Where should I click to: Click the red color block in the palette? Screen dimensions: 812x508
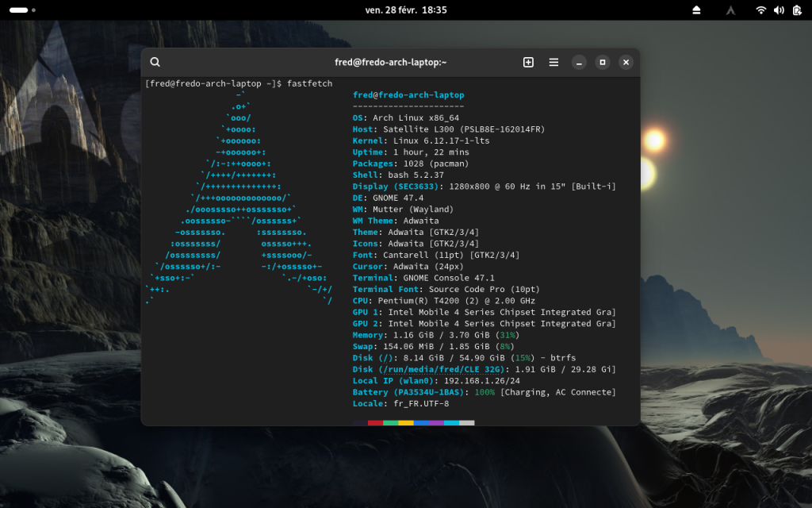pyautogui.click(x=375, y=423)
